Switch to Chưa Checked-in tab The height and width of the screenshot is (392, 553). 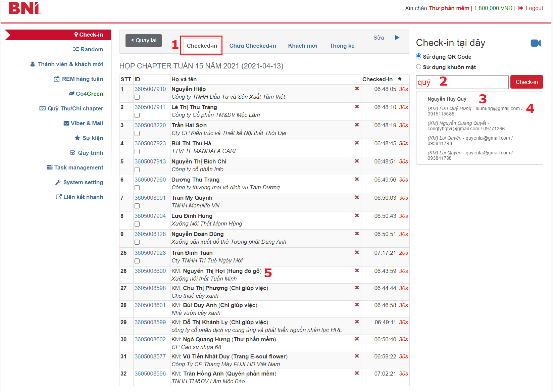tap(252, 46)
